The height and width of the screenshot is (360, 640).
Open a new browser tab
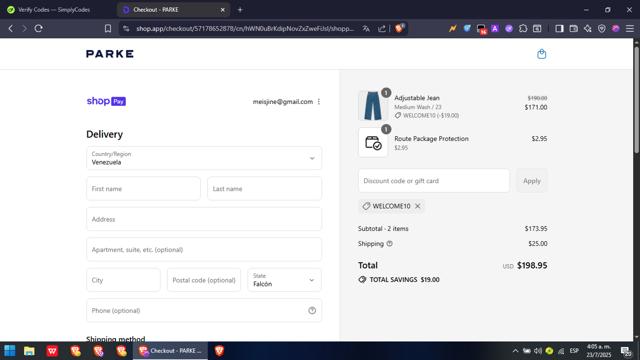tap(240, 9)
